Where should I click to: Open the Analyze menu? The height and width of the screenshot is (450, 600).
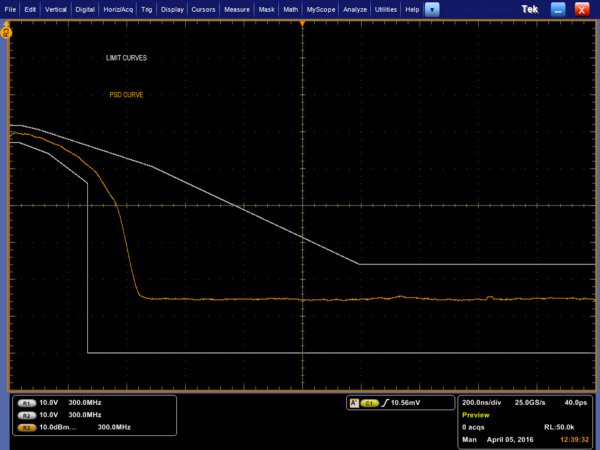tap(355, 10)
